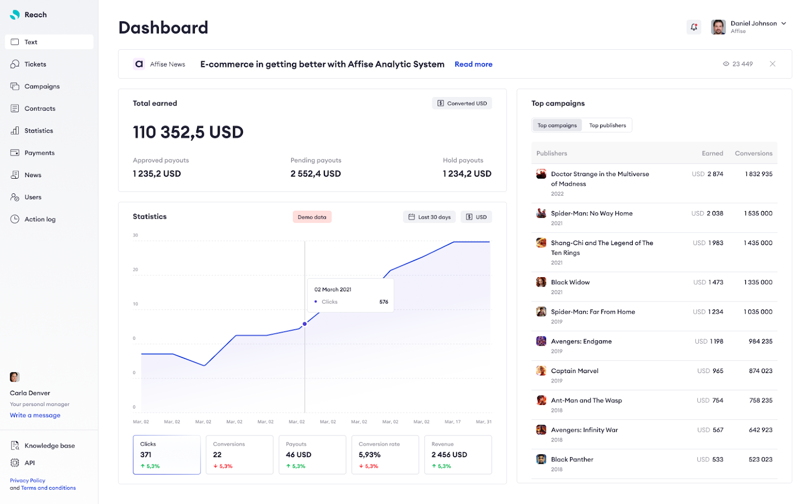Viewport: 812px width, 504px height.
Task: Open the USD currency selector on Statistics
Action: (476, 217)
